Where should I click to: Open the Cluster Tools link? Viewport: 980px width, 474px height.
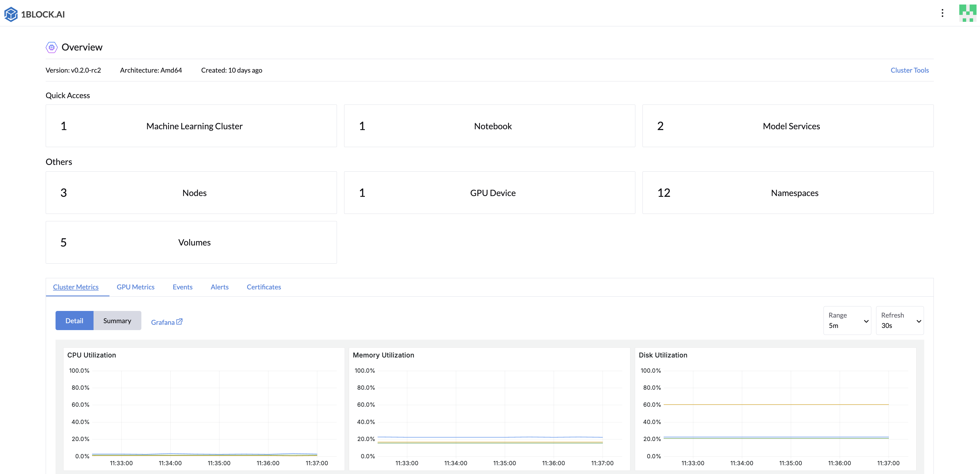click(x=910, y=70)
